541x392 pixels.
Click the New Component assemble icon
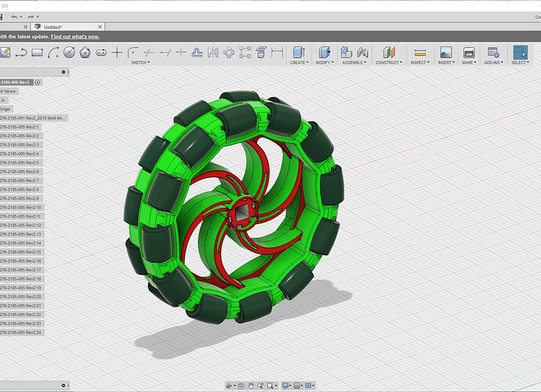346,53
